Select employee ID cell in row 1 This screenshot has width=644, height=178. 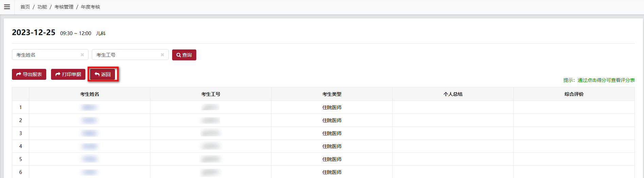[211, 107]
